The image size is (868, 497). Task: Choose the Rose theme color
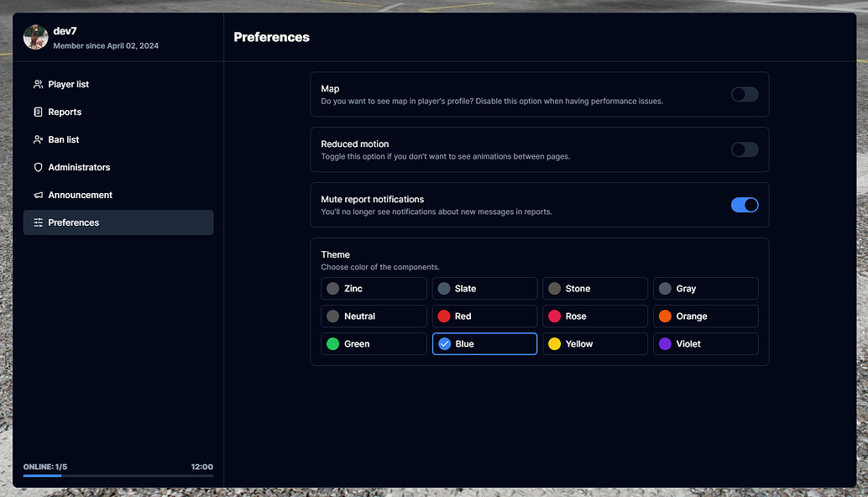pyautogui.click(x=594, y=316)
